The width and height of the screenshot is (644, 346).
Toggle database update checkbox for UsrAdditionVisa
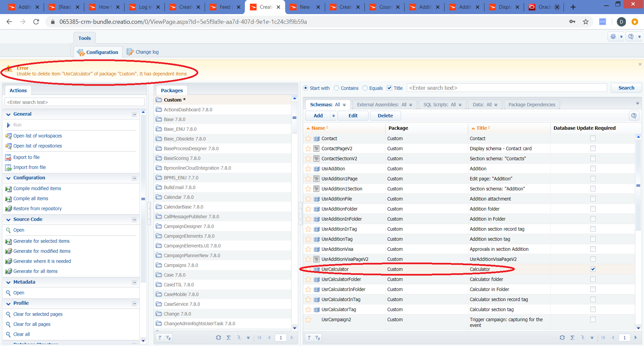593,249
